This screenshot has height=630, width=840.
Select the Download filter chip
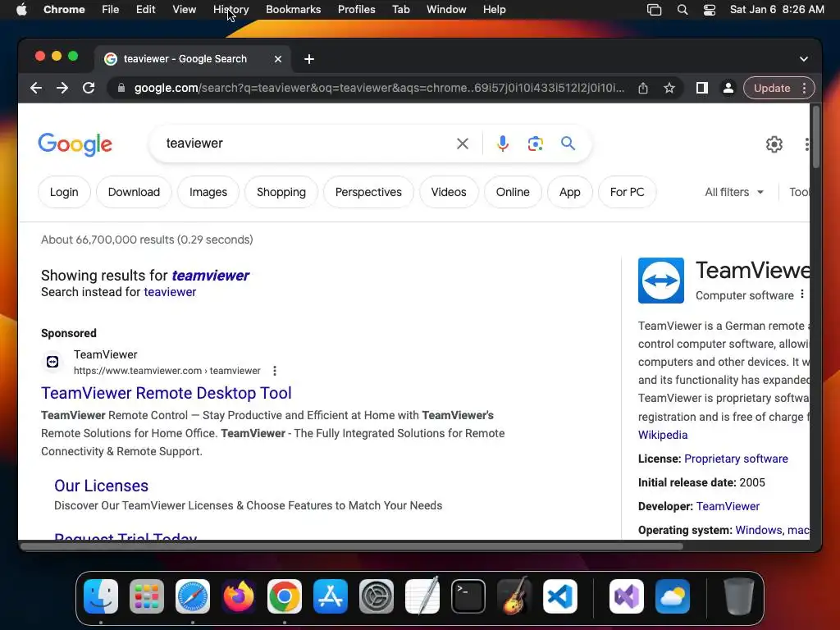pos(134,192)
